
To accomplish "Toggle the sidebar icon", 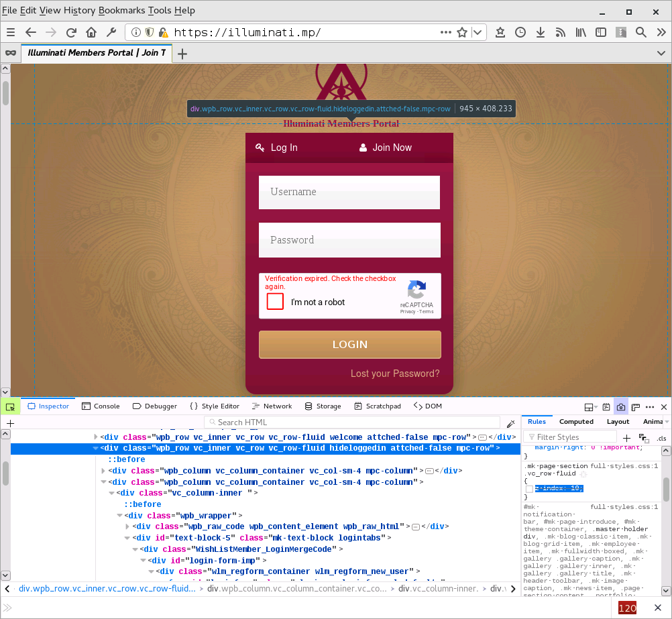I will pyautogui.click(x=601, y=32).
